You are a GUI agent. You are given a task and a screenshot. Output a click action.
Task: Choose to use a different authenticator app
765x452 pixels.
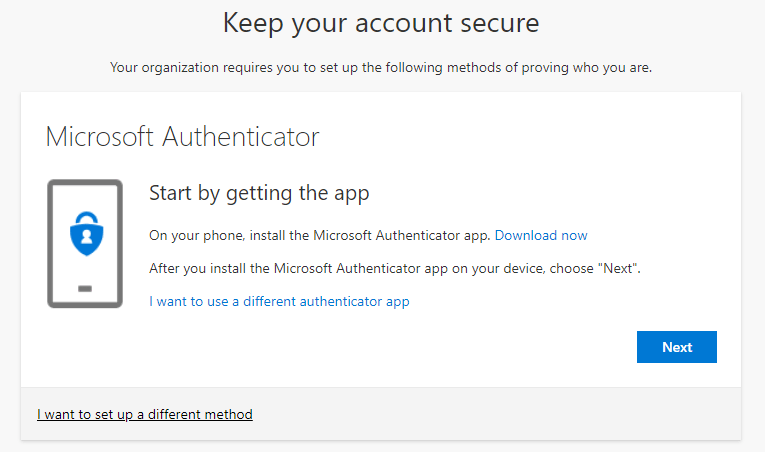pyautogui.click(x=279, y=301)
